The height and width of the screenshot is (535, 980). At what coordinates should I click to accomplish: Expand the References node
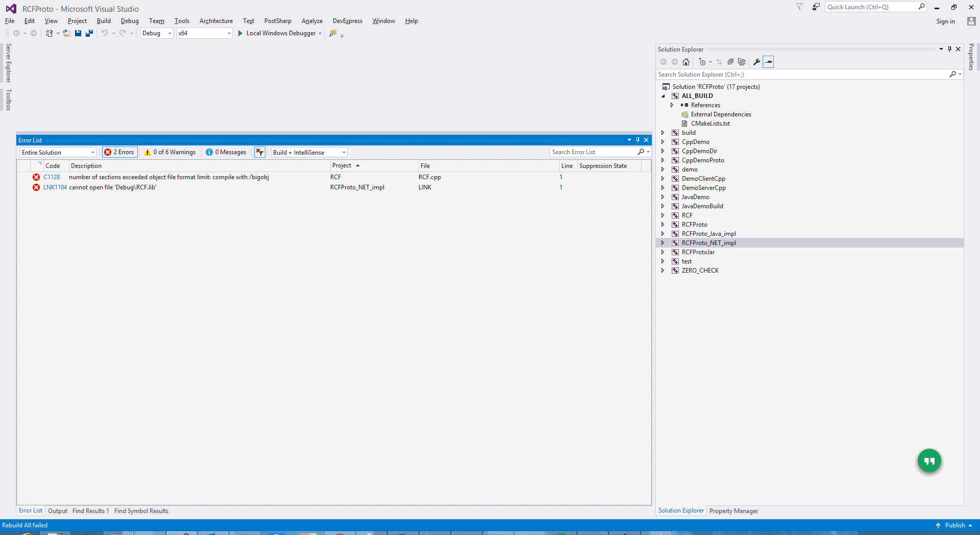point(672,105)
